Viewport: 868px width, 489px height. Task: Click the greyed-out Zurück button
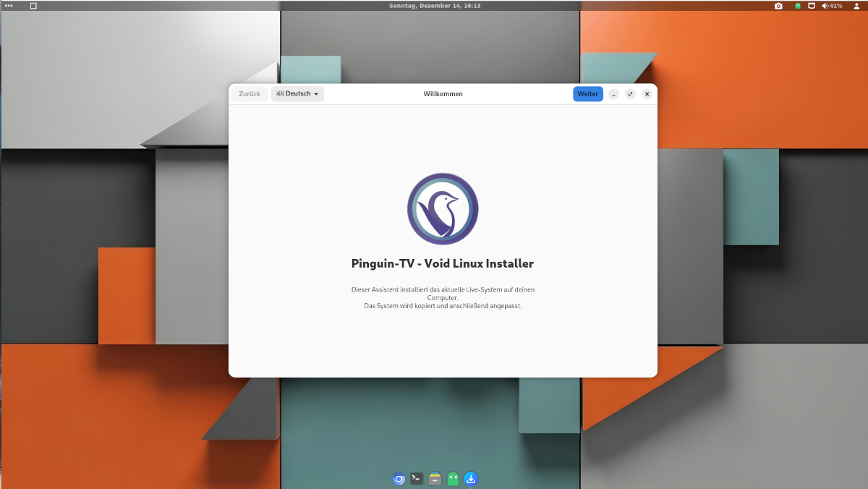pos(250,94)
